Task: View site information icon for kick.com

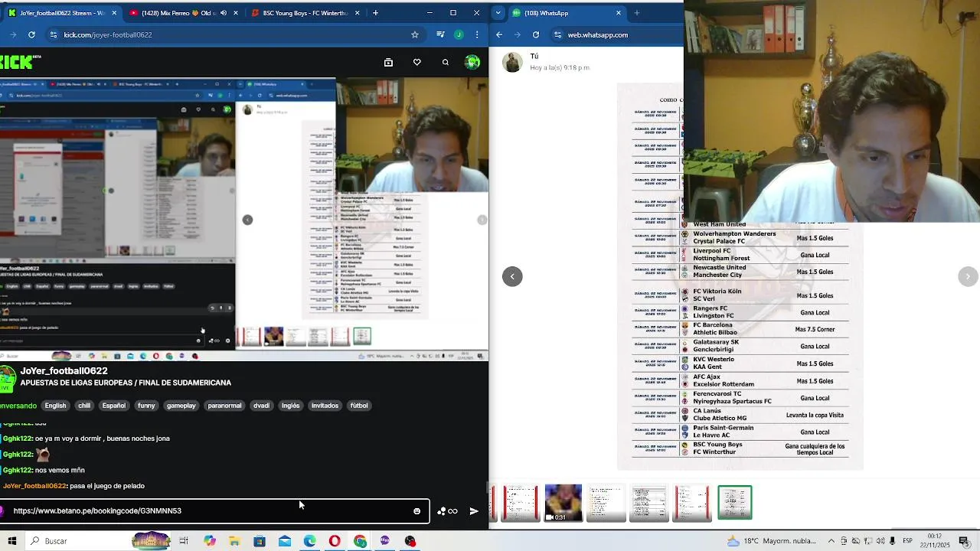Action: pyautogui.click(x=53, y=34)
